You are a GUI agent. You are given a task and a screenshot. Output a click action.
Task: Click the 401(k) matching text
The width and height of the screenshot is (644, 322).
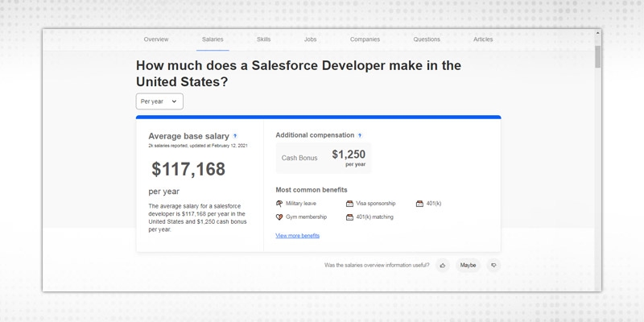(x=374, y=217)
